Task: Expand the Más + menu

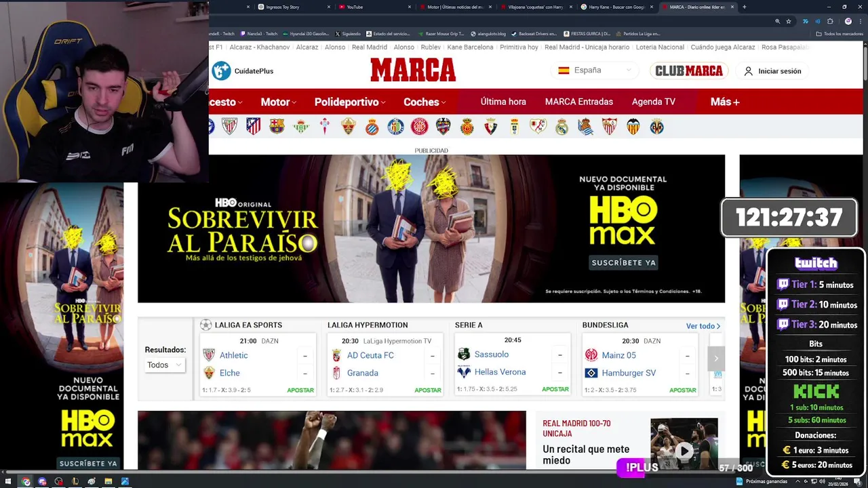Action: coord(725,102)
